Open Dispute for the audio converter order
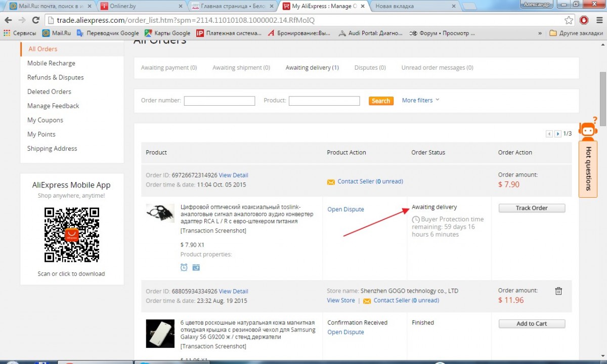This screenshot has width=607, height=364. (345, 209)
